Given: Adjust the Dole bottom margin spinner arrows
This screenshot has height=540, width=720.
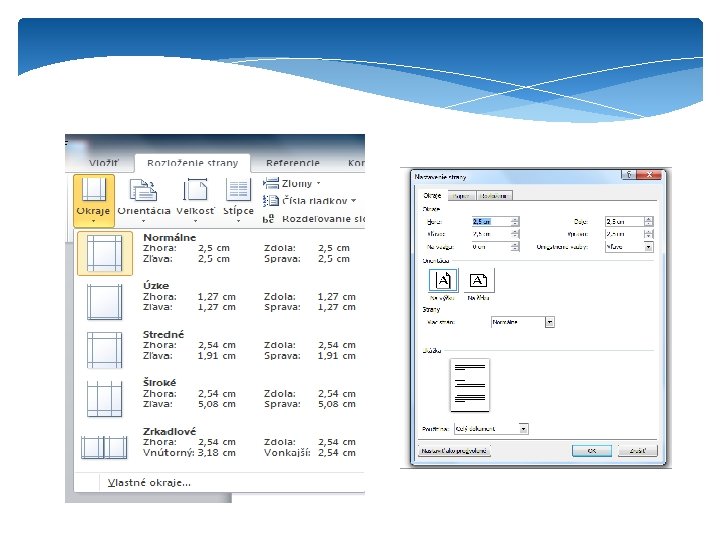Looking at the screenshot, I should pyautogui.click(x=648, y=221).
